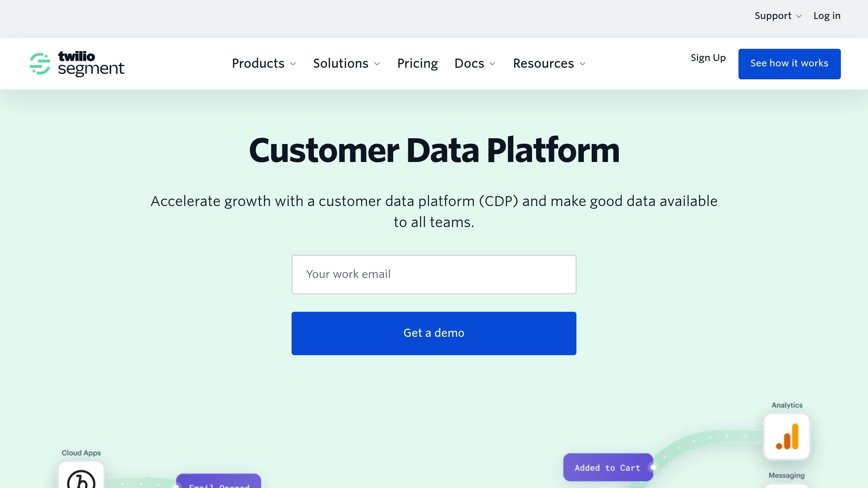Viewport: 868px width, 488px height.
Task: Select the Pricing menu item
Action: coord(417,63)
